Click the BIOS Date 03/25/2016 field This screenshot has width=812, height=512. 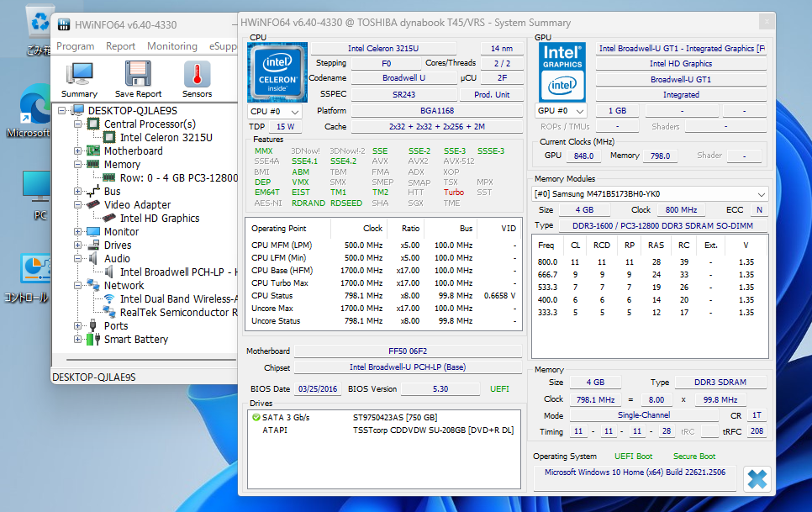318,388
